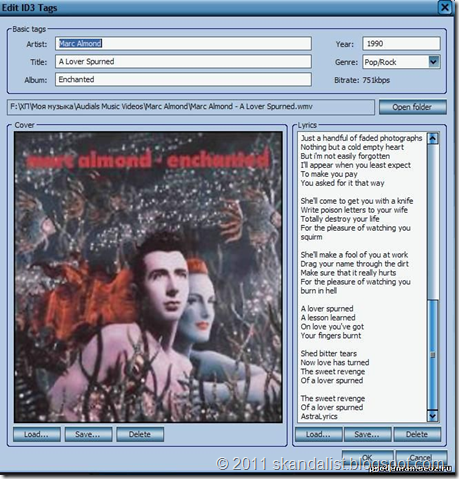Image resolution: width=459 pixels, height=479 pixels.
Task: Click Save button under Cover
Action: [x=88, y=434]
